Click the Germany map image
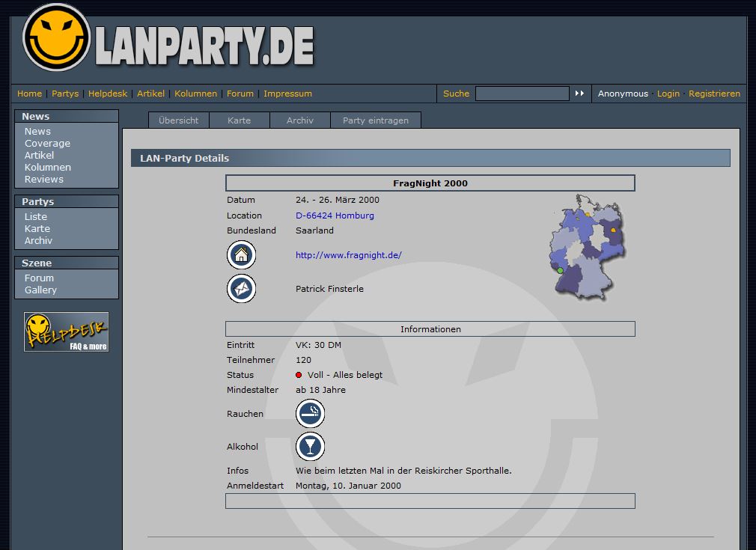Image resolution: width=756 pixels, height=550 pixels. click(588, 247)
